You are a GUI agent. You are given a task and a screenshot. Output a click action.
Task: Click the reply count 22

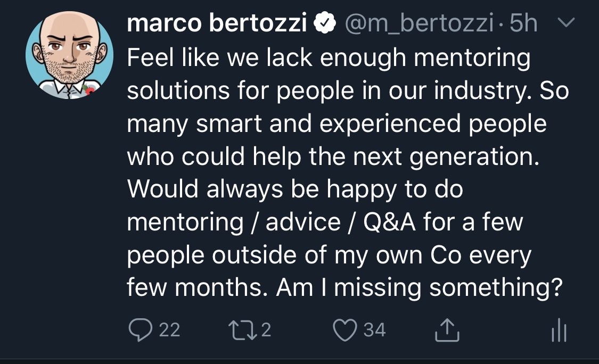(169, 330)
